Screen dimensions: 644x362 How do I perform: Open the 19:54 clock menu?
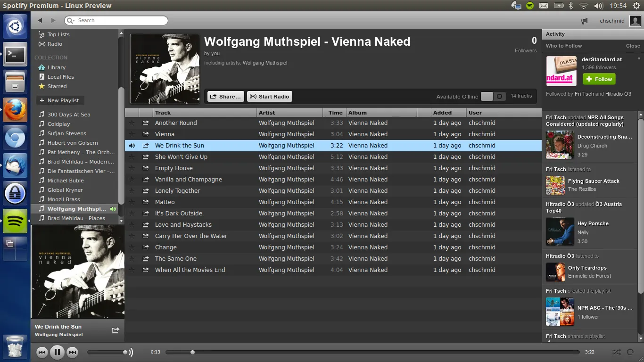tap(618, 6)
